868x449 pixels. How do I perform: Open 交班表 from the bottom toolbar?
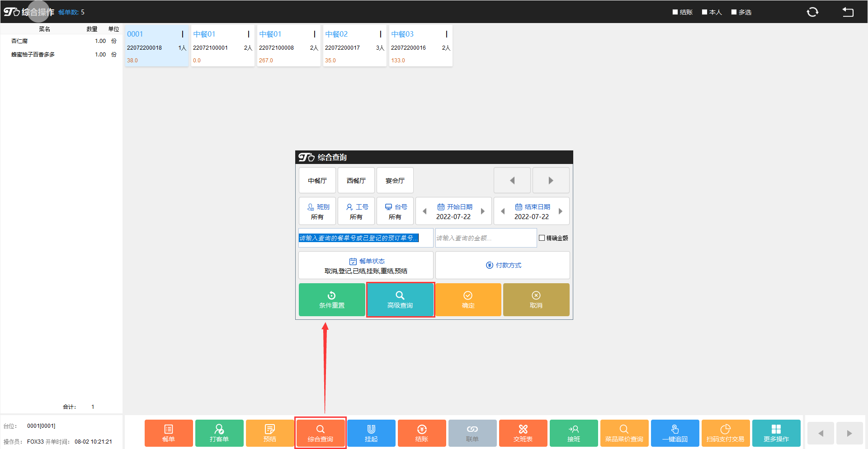coord(523,433)
